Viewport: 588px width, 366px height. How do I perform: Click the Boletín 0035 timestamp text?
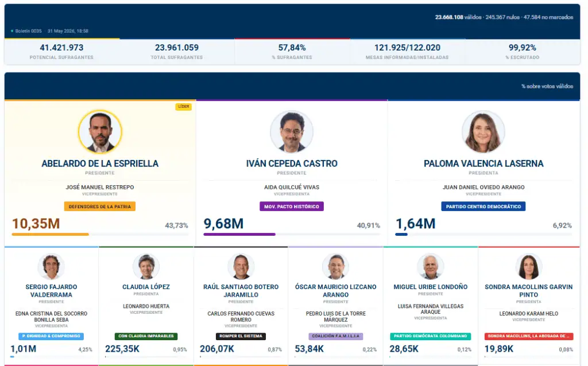point(52,31)
